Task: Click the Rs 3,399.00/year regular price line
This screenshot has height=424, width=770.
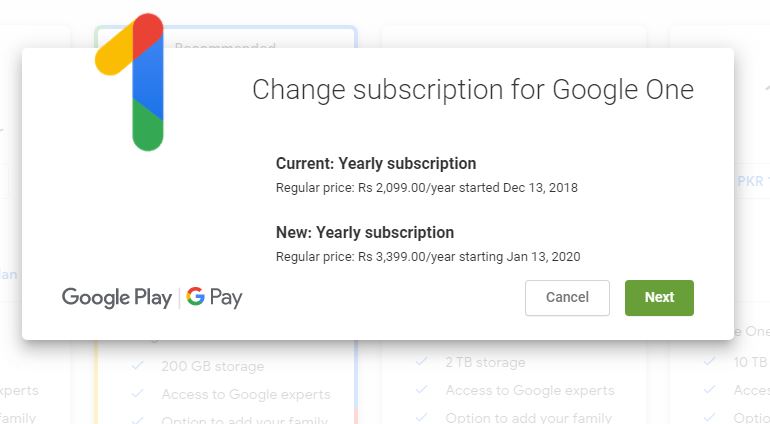Action: [428, 257]
